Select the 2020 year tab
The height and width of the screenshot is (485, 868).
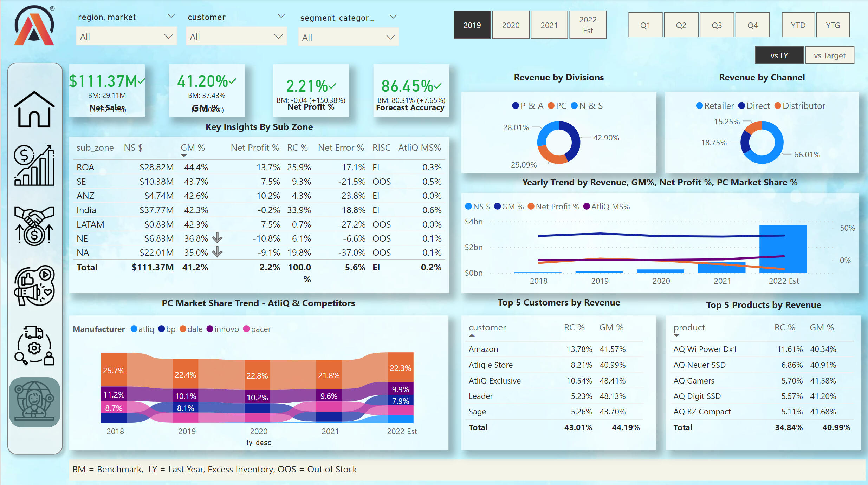click(510, 25)
